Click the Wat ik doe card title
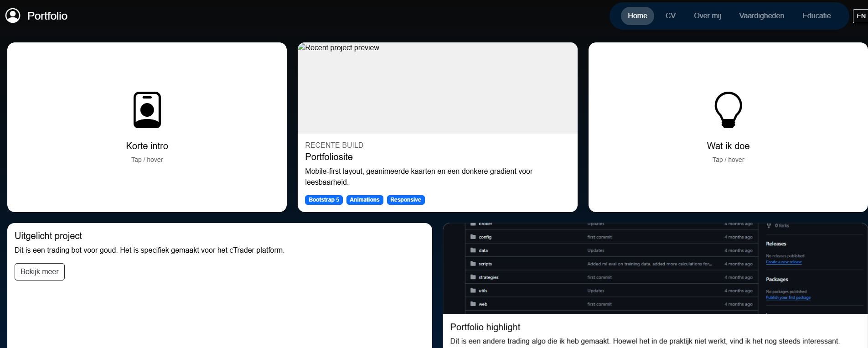 pos(728,146)
